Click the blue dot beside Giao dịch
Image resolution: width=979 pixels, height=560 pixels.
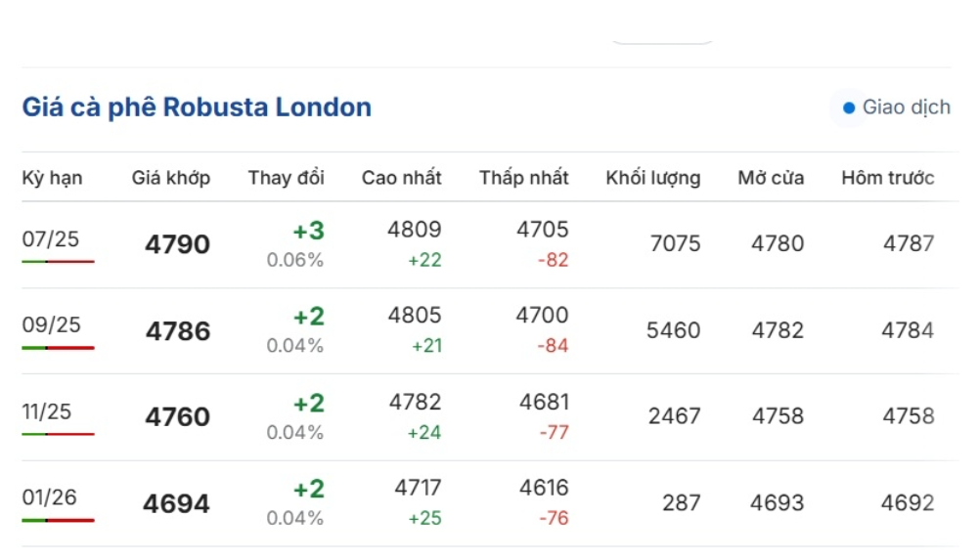(x=849, y=108)
